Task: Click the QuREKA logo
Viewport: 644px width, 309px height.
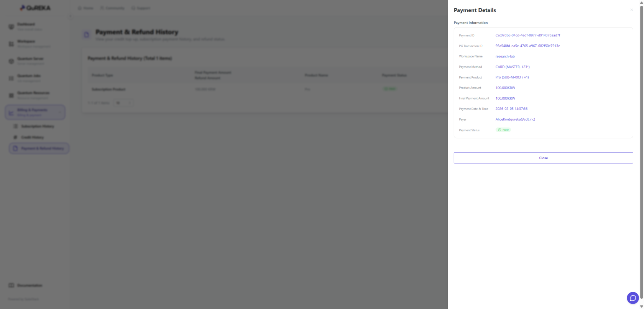Action: point(35,8)
